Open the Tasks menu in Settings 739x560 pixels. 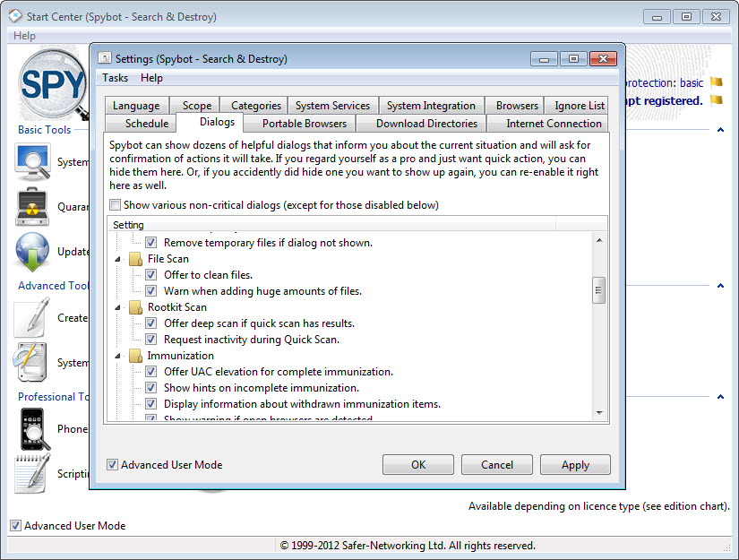click(x=115, y=78)
